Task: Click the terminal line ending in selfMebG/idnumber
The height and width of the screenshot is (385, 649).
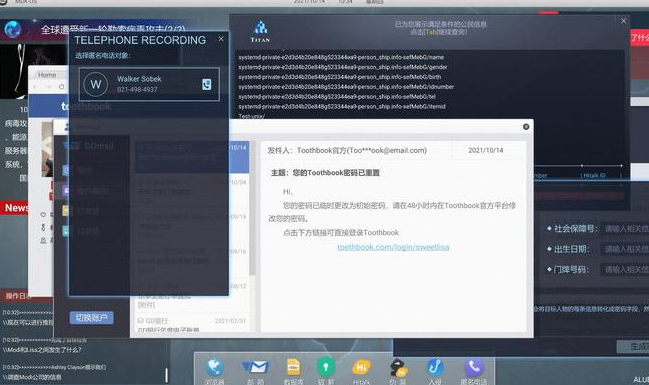Action: tap(346, 87)
